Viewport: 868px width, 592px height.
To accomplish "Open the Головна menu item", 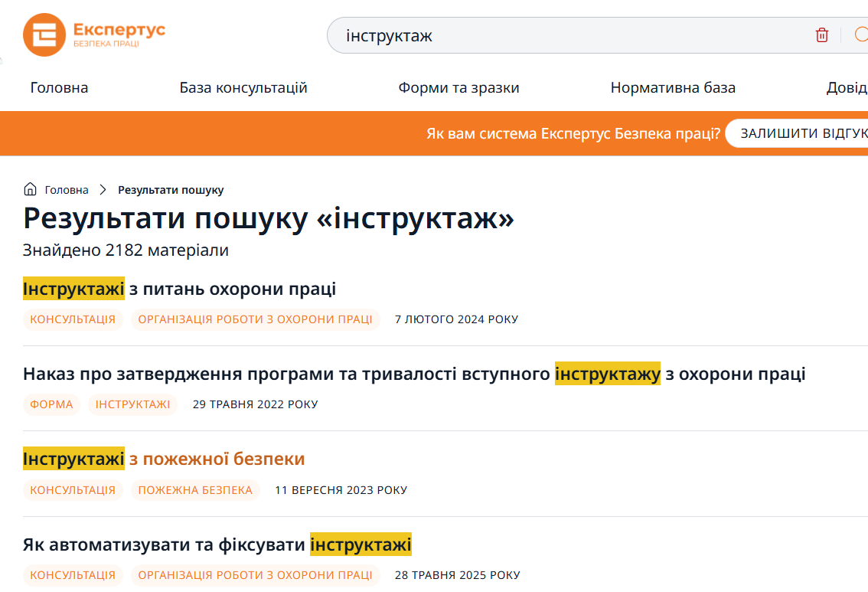I will pos(59,88).
